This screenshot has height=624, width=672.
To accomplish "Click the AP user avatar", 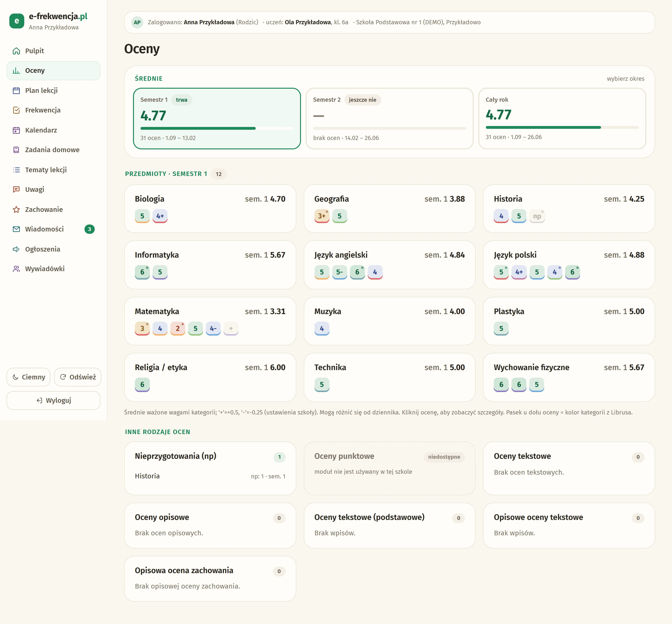I will tap(137, 22).
